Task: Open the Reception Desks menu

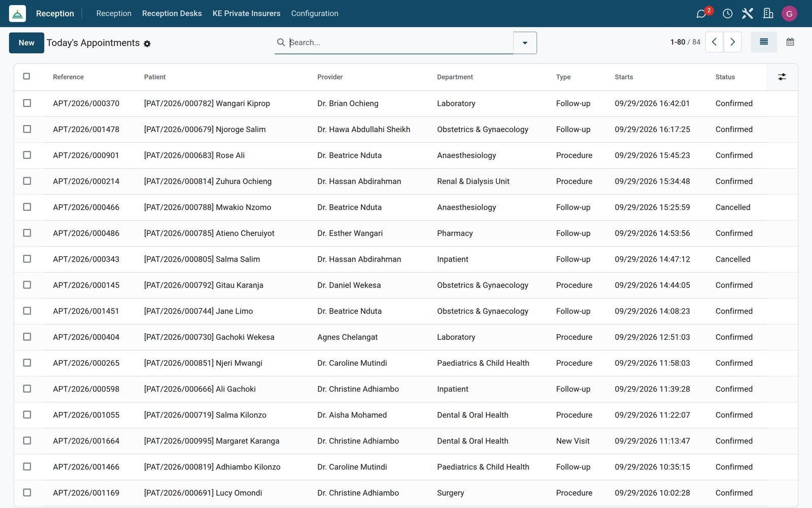Action: tap(172, 14)
